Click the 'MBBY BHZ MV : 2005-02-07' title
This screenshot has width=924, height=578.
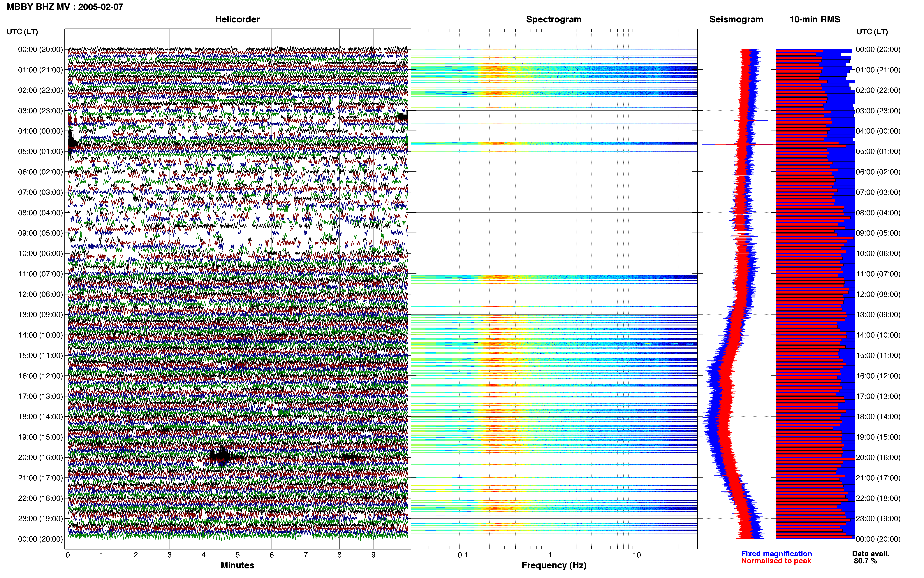click(x=65, y=6)
